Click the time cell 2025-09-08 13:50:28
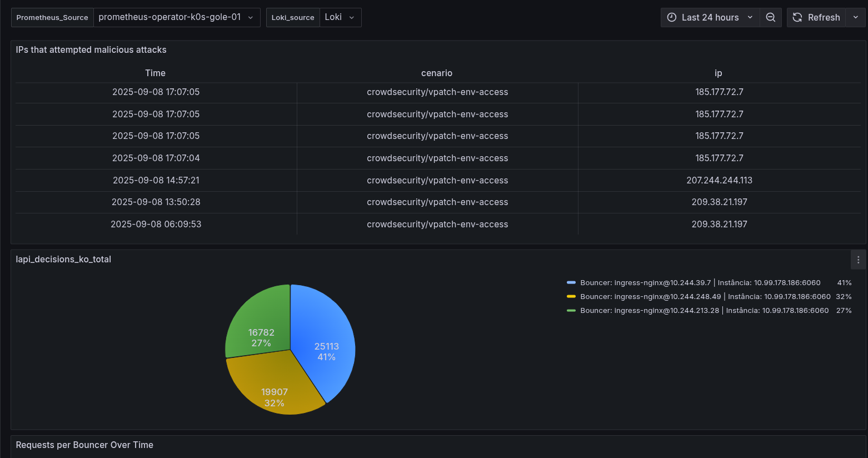Screen dimensions: 868x458 pos(156,202)
